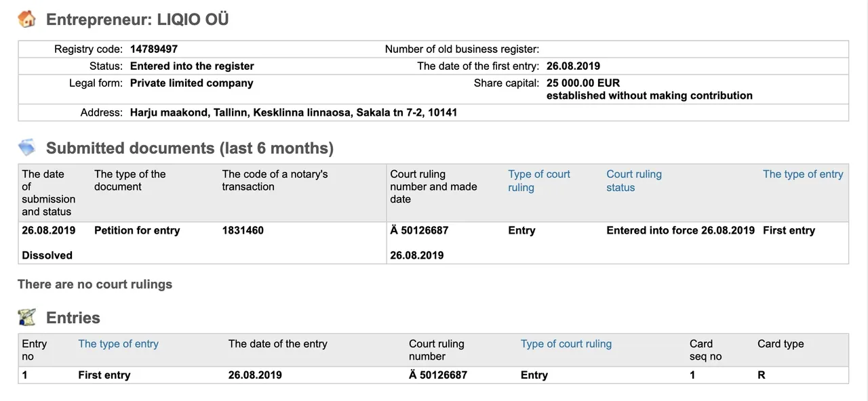868x401 pixels.
Task: Sort by Type of court ruling in documents table
Action: tap(539, 181)
